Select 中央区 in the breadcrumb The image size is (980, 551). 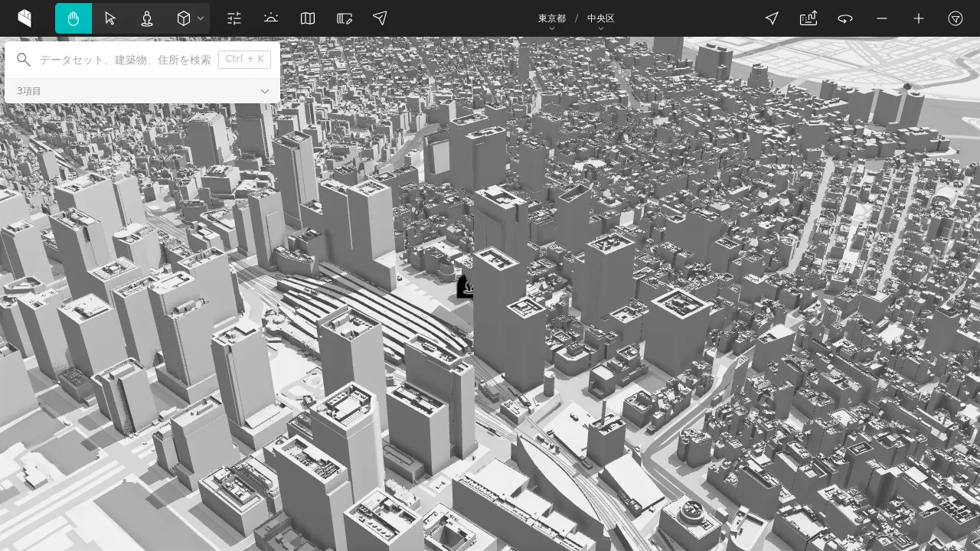pos(601,18)
